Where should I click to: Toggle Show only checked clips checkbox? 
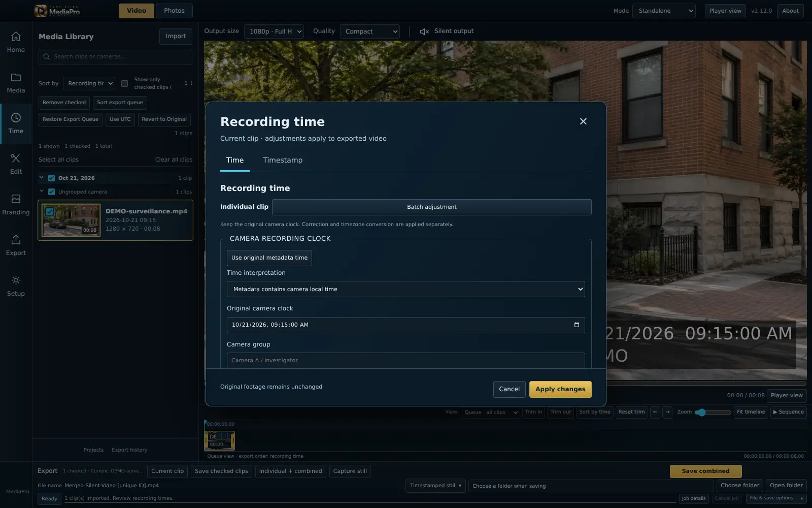124,83
